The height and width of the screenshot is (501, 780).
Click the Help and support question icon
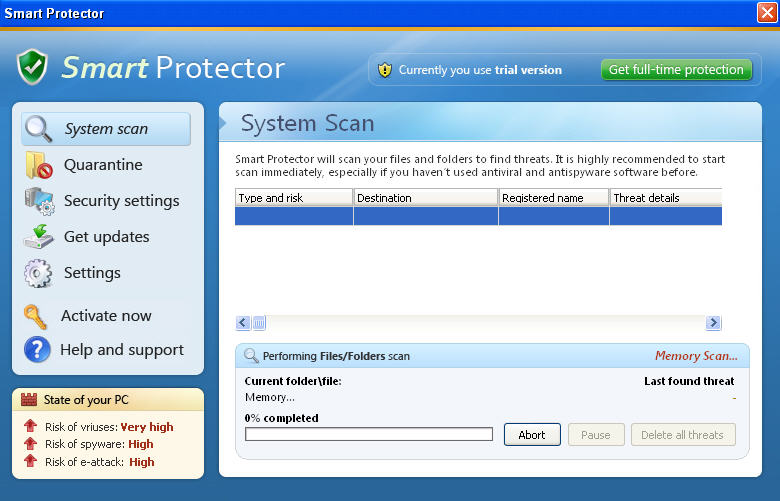[37, 349]
